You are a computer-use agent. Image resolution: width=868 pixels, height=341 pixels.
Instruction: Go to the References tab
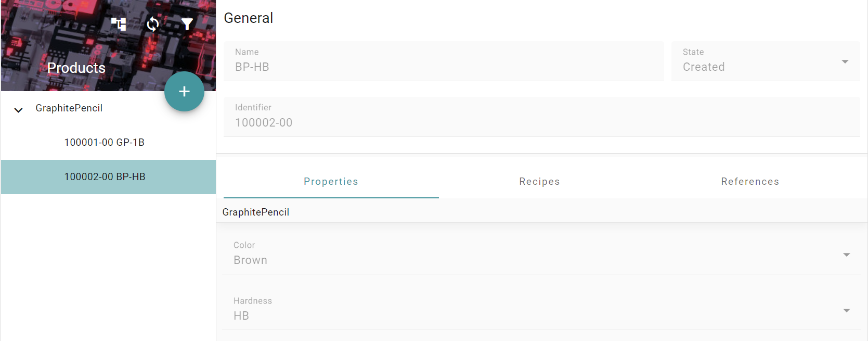tap(750, 182)
